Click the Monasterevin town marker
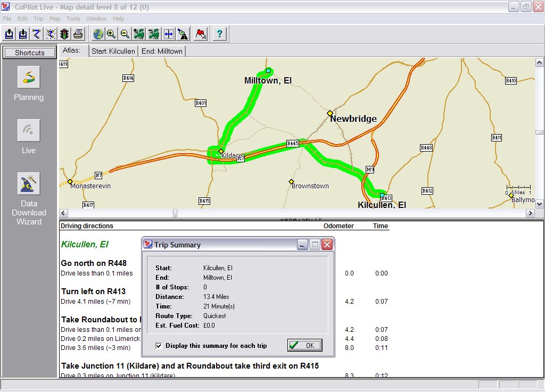Image resolution: width=545 pixels, height=392 pixels. coord(70,181)
